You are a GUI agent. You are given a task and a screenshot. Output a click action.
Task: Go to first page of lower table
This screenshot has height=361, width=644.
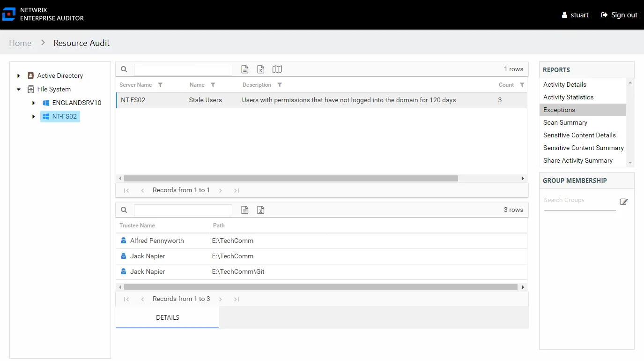126,299
